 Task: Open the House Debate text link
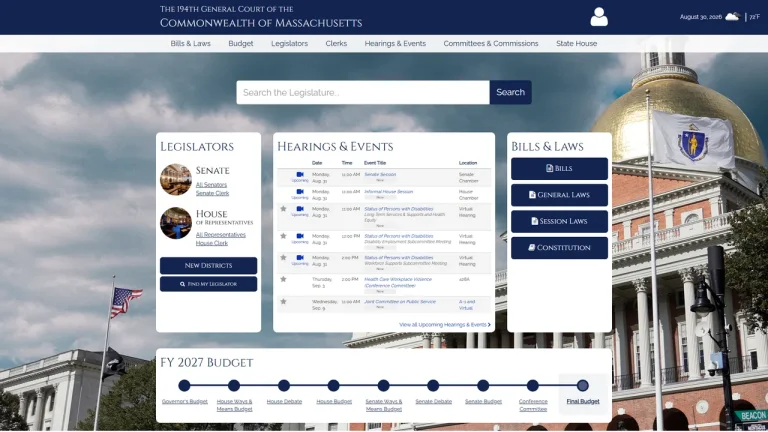pos(284,401)
